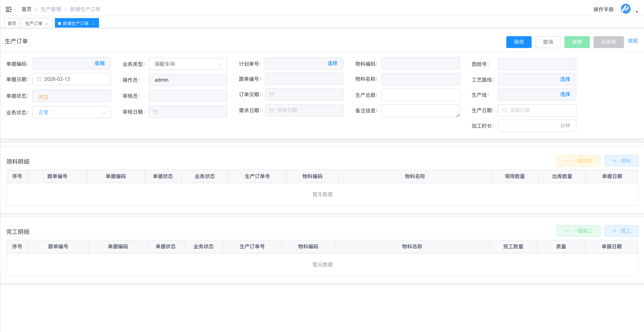Click calendar icon in 需求日期 field

pos(272,110)
